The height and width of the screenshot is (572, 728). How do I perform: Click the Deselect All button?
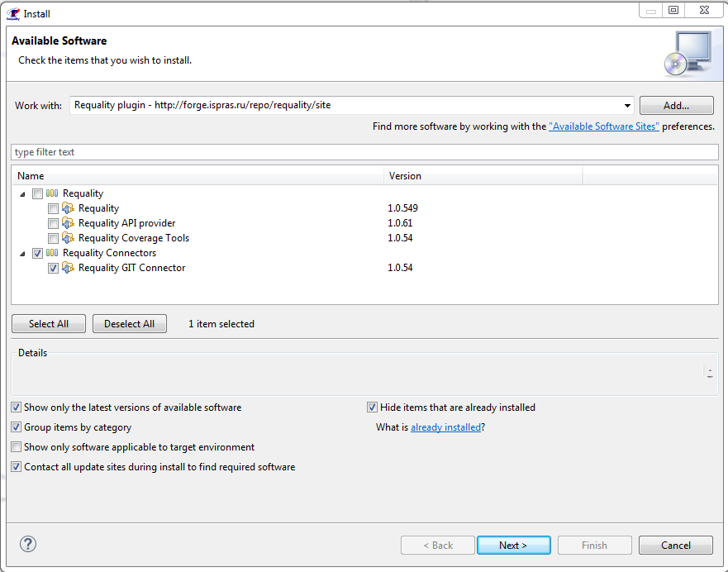[130, 323]
